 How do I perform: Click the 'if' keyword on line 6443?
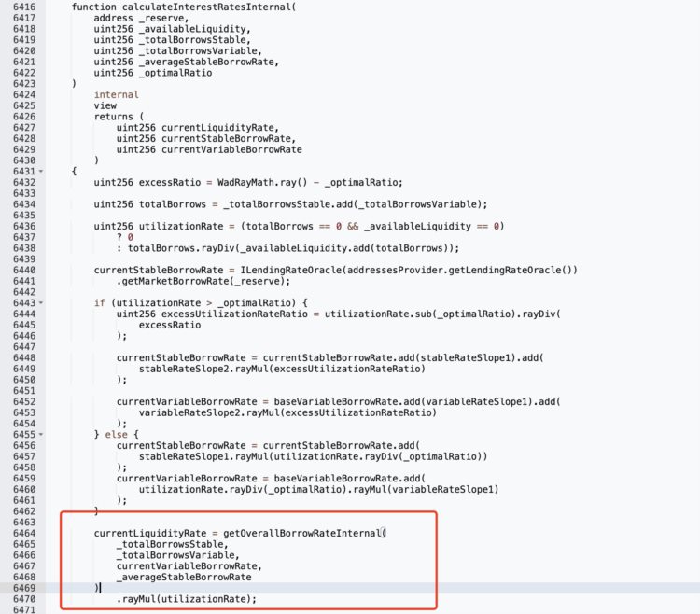coord(99,303)
